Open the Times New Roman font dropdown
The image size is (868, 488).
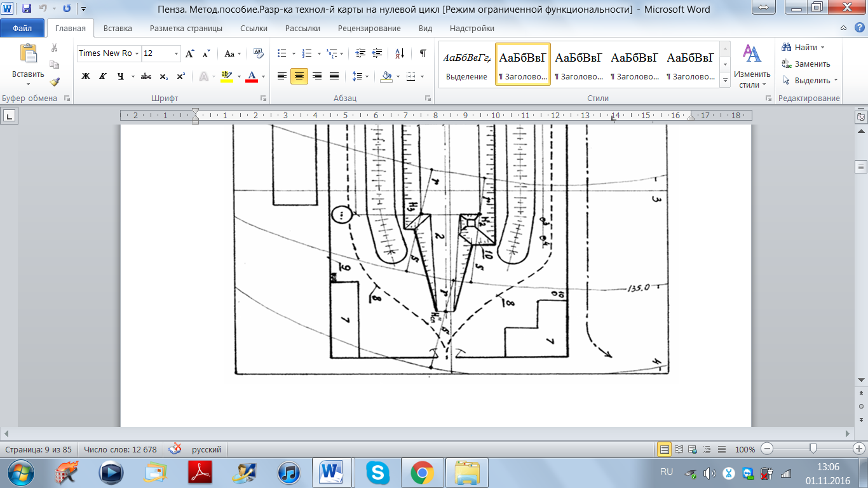click(137, 53)
